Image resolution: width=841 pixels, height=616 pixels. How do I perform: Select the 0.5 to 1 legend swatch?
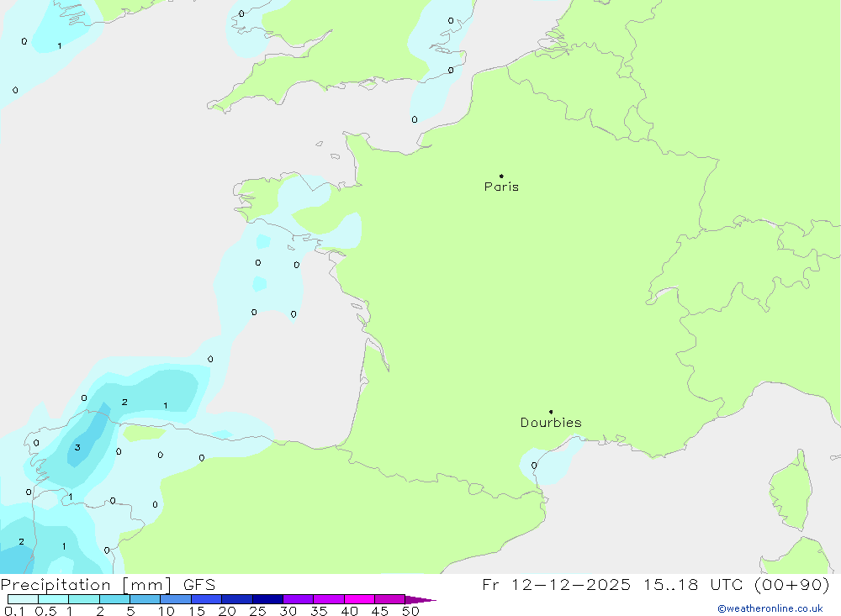pos(54,599)
